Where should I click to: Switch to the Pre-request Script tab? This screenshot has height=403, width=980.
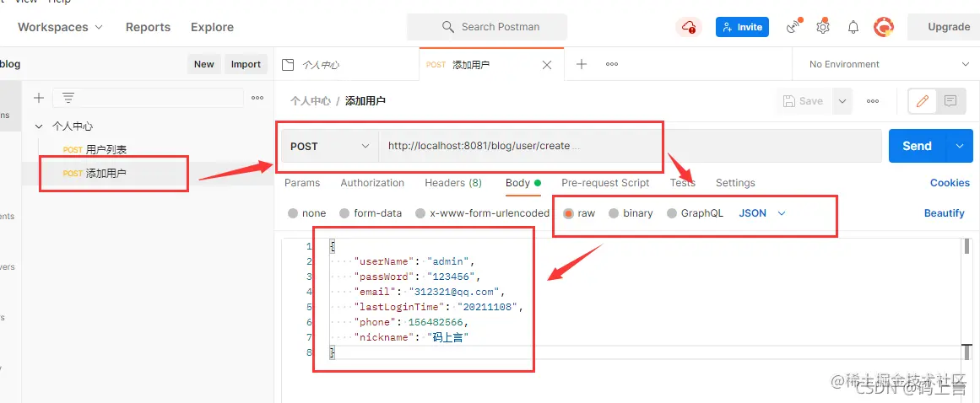click(605, 183)
